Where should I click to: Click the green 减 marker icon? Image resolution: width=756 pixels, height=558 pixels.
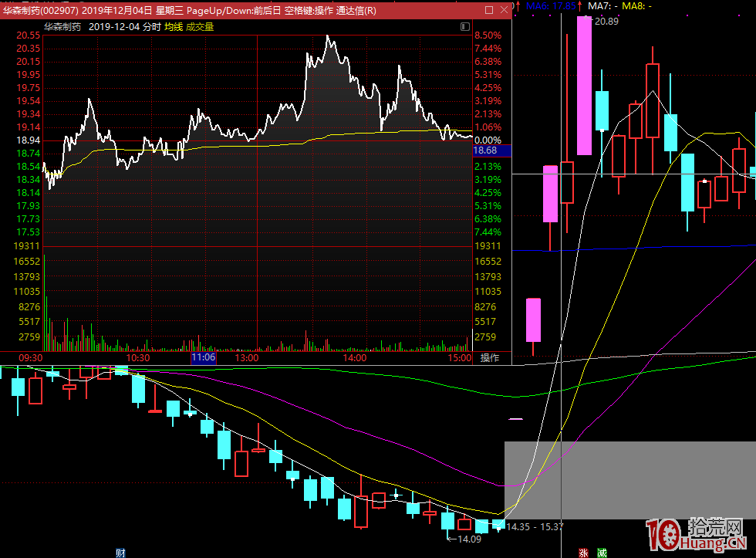pyautogui.click(x=602, y=553)
